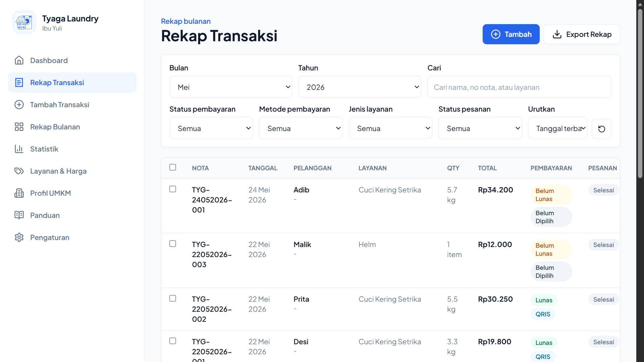Click Belum Lunas badge in Adib's row
644x362 pixels.
click(x=551, y=195)
